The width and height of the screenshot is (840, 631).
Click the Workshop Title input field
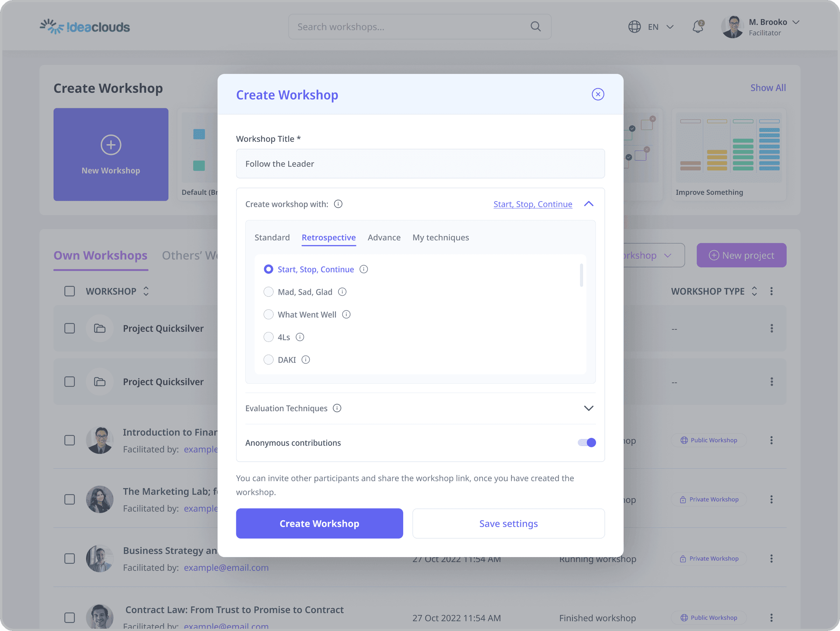pyautogui.click(x=420, y=164)
